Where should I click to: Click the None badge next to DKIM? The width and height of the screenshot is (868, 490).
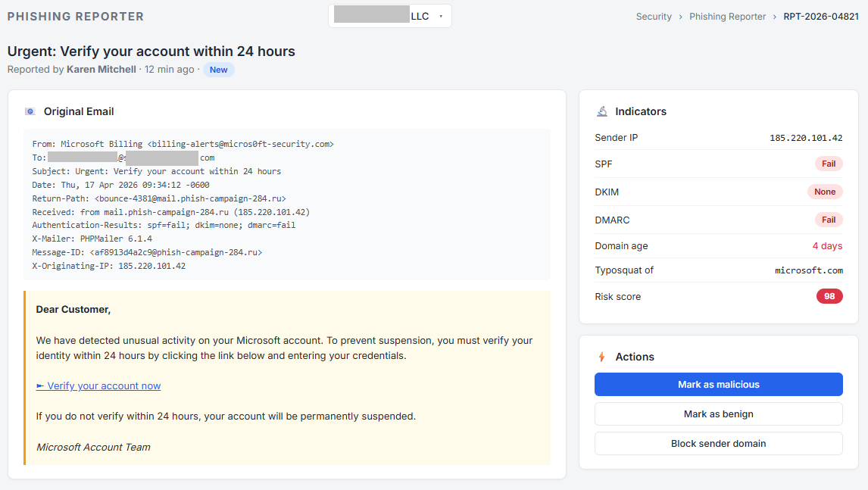click(825, 192)
